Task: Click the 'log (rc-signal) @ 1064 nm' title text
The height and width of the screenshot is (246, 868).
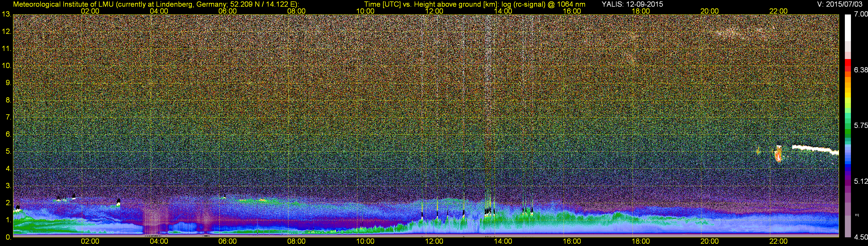Action: coord(543,4)
